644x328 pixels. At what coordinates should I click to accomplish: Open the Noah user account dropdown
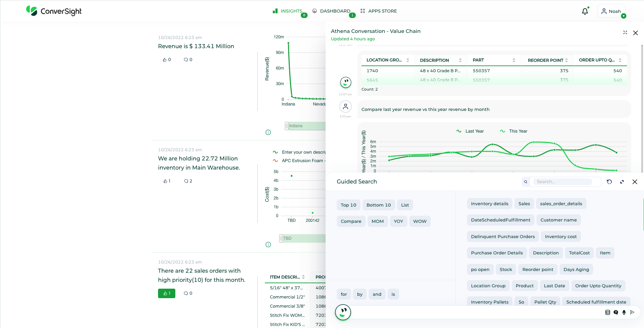point(612,11)
